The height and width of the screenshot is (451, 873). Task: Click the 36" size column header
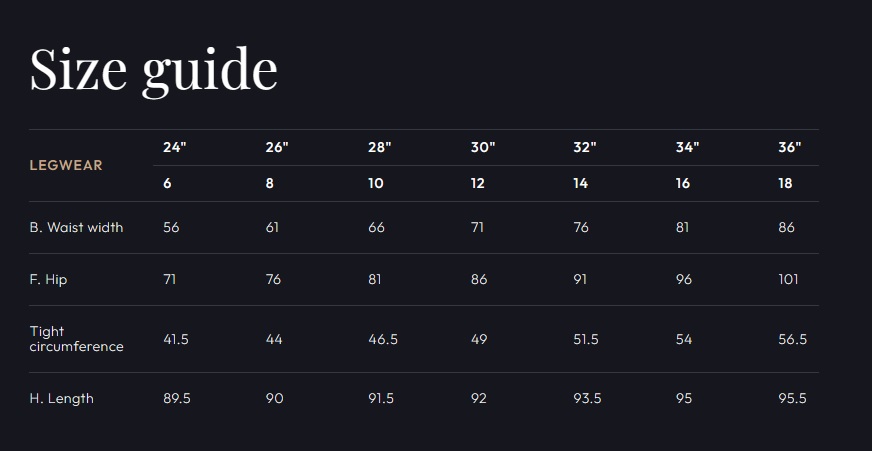pyautogui.click(x=789, y=148)
